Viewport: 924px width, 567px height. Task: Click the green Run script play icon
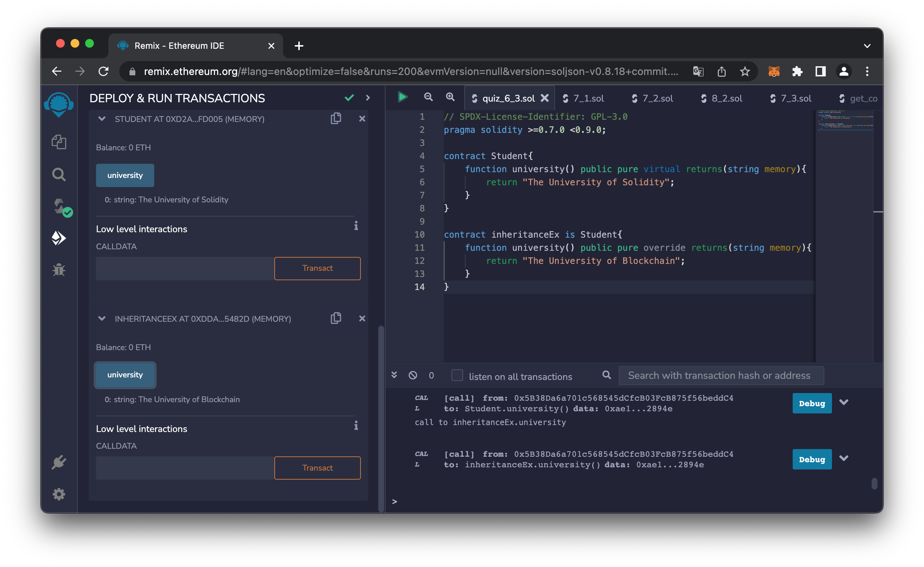pos(402,97)
